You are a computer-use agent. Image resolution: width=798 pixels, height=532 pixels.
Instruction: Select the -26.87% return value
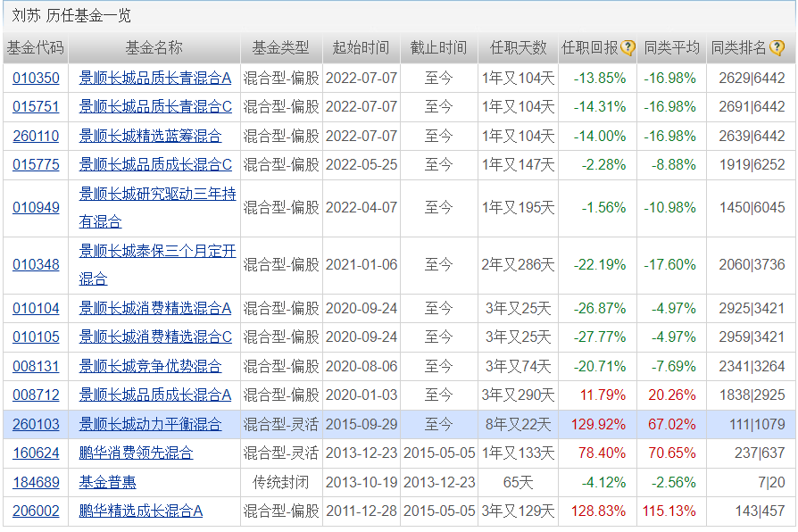(600, 308)
